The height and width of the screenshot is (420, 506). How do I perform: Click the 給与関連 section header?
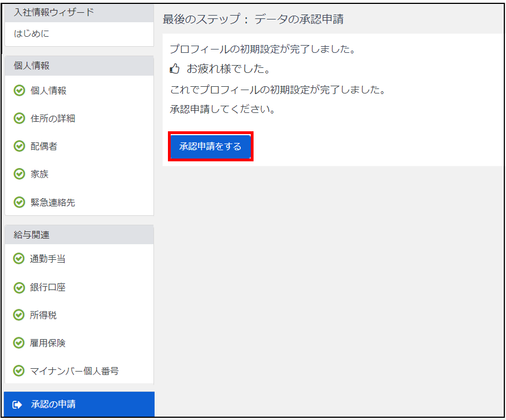coord(32,235)
